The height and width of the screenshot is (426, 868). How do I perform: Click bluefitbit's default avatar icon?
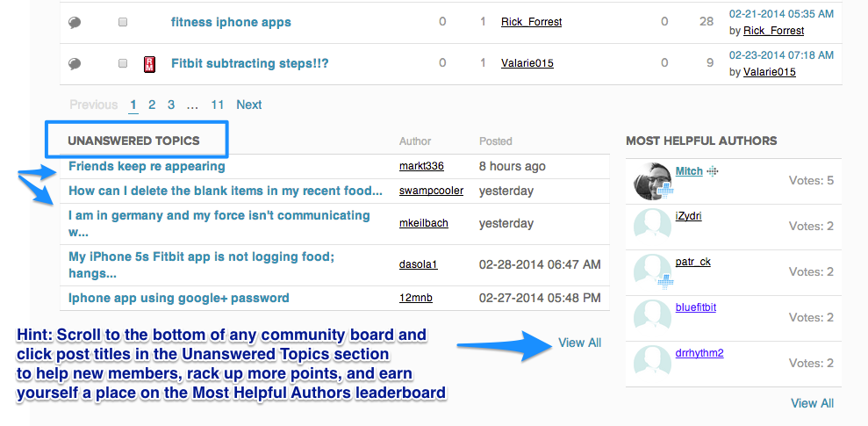(x=652, y=317)
